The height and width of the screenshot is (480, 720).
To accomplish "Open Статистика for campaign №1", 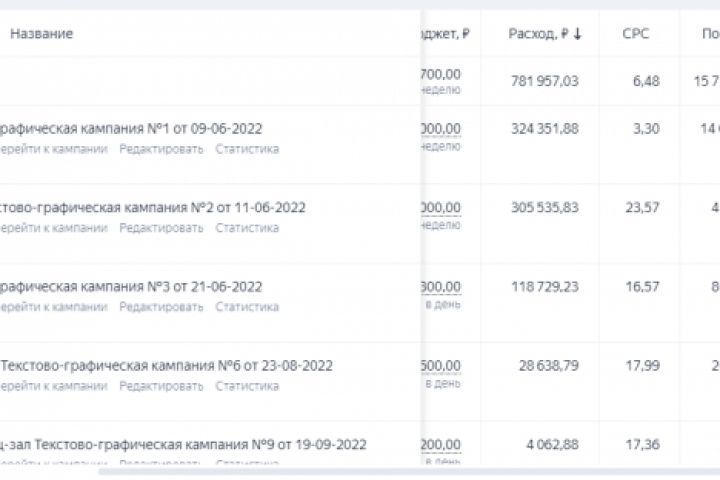I will pyautogui.click(x=247, y=149).
